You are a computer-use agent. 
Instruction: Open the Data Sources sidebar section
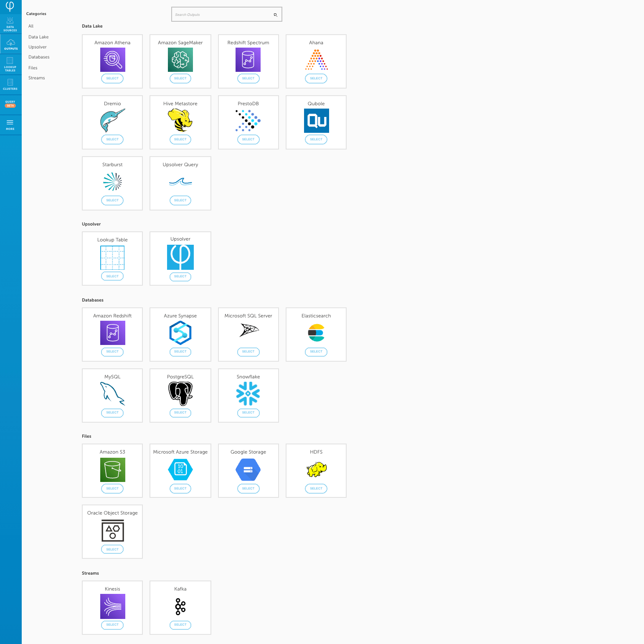10,24
